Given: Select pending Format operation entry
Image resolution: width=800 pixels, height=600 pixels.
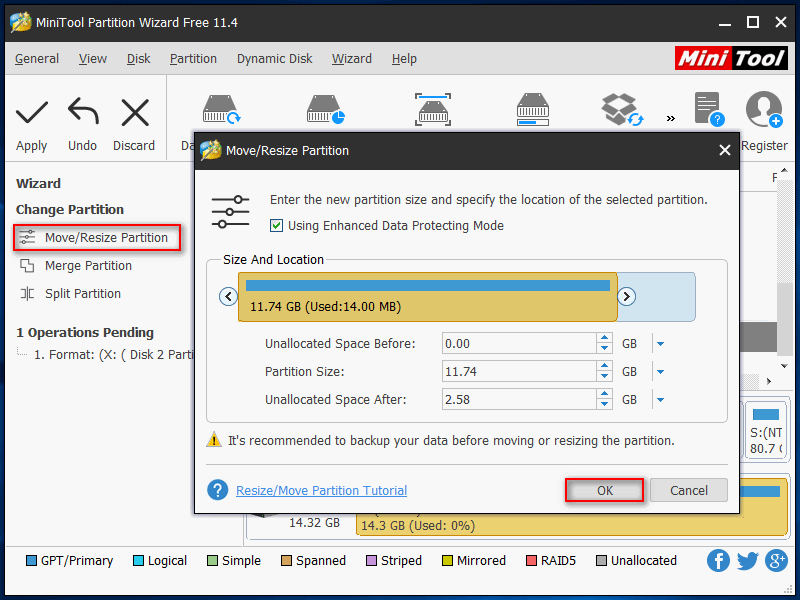Looking at the screenshot, I should (113, 355).
